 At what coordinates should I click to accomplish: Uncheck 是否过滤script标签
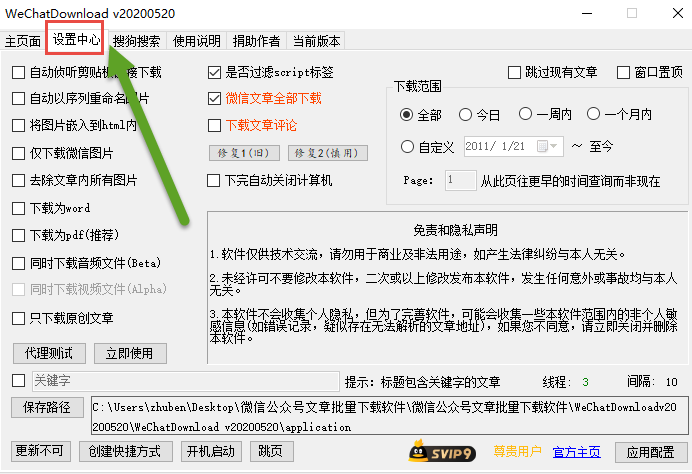214,72
